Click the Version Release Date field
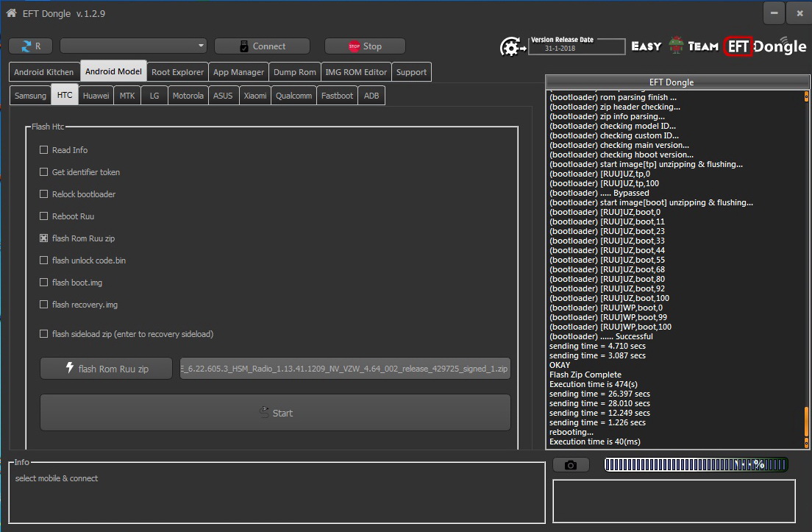This screenshot has width=812, height=532. coord(577,46)
